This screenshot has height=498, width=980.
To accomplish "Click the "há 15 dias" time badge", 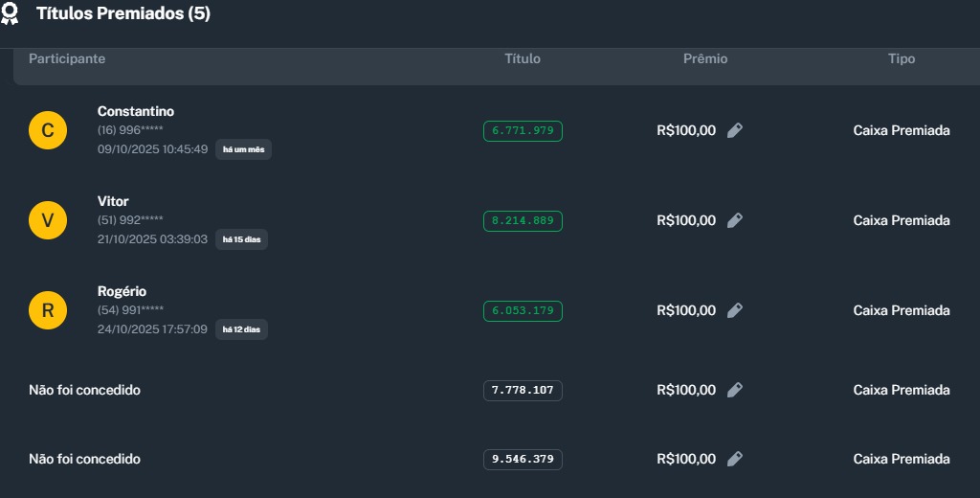I will (241, 239).
